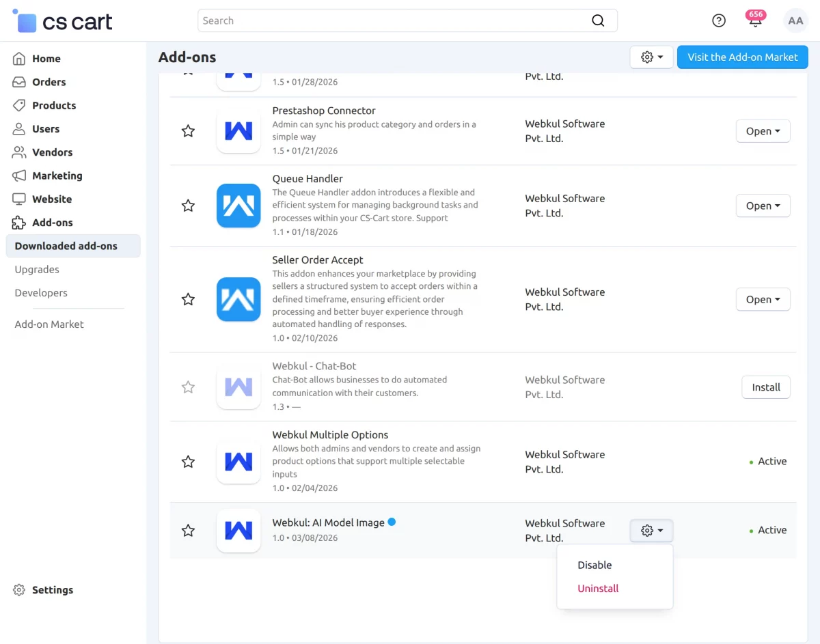The height and width of the screenshot is (644, 820).
Task: Open Downloaded add-ons in sidebar
Action: [73, 246]
